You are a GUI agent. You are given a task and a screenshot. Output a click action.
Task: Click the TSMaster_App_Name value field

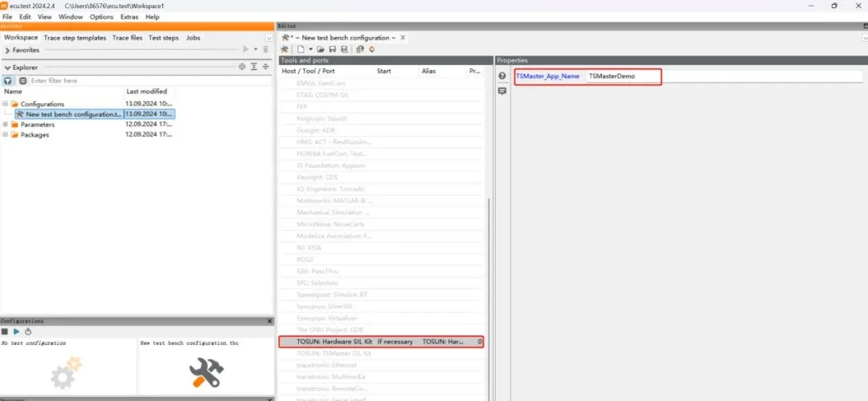(x=623, y=76)
